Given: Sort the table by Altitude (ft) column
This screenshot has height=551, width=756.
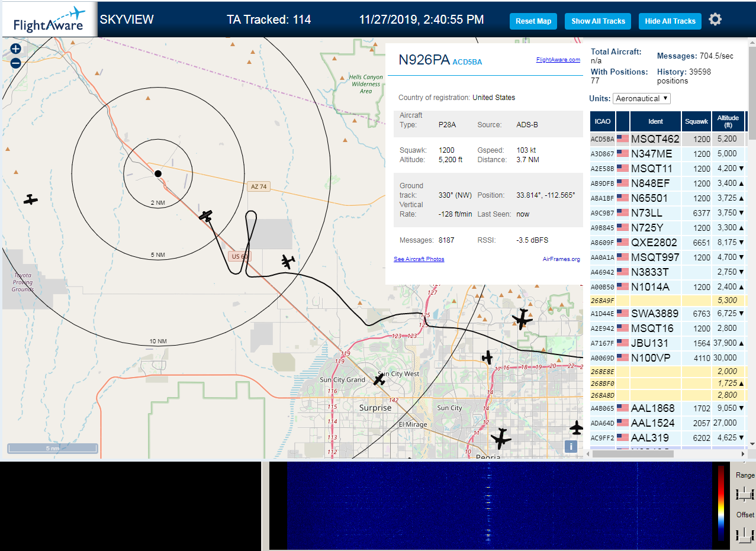Looking at the screenshot, I should [728, 121].
